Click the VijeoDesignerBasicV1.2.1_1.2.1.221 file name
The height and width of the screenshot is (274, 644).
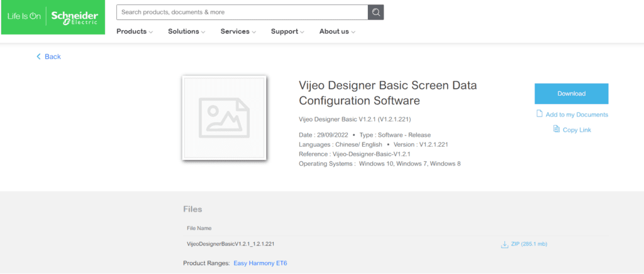pyautogui.click(x=230, y=244)
